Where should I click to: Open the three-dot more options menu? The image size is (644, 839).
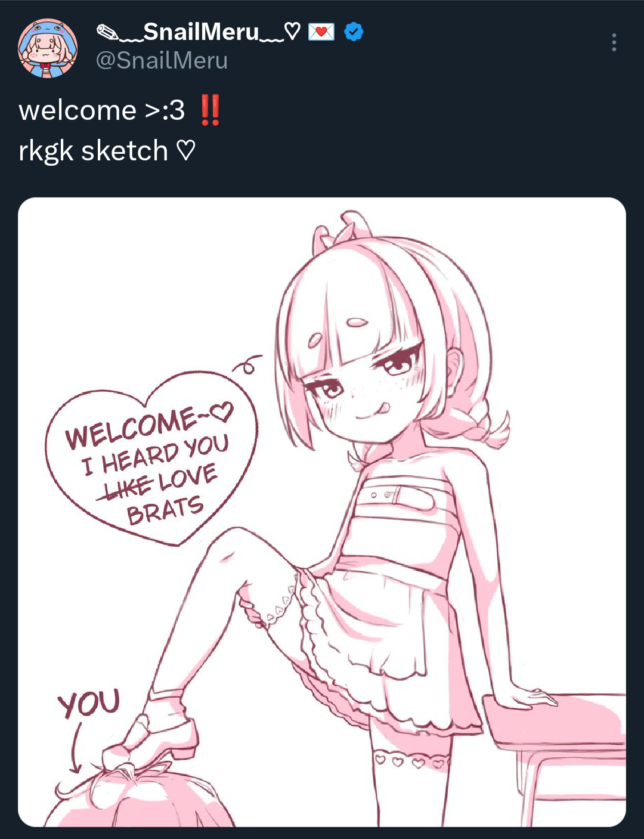pyautogui.click(x=614, y=42)
